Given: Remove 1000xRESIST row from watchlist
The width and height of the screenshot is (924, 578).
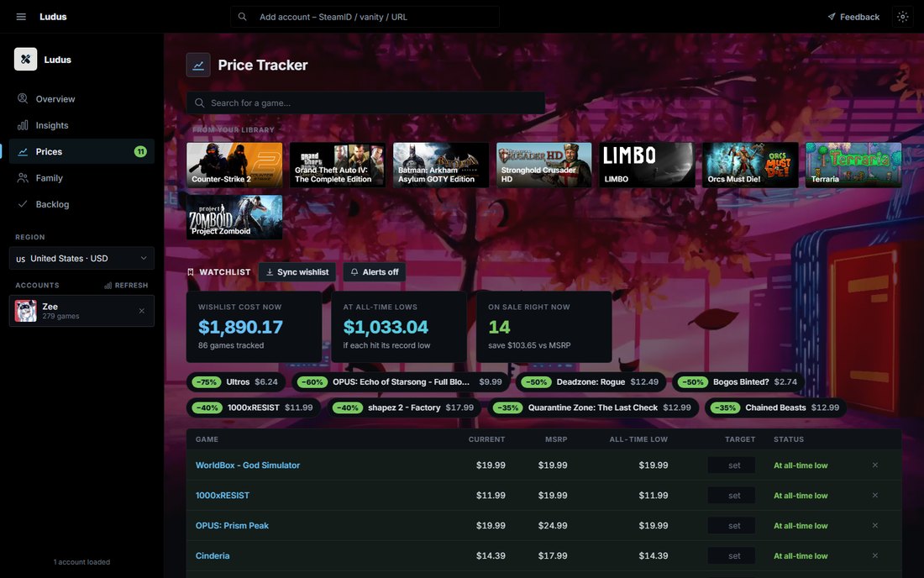Looking at the screenshot, I should tap(875, 495).
